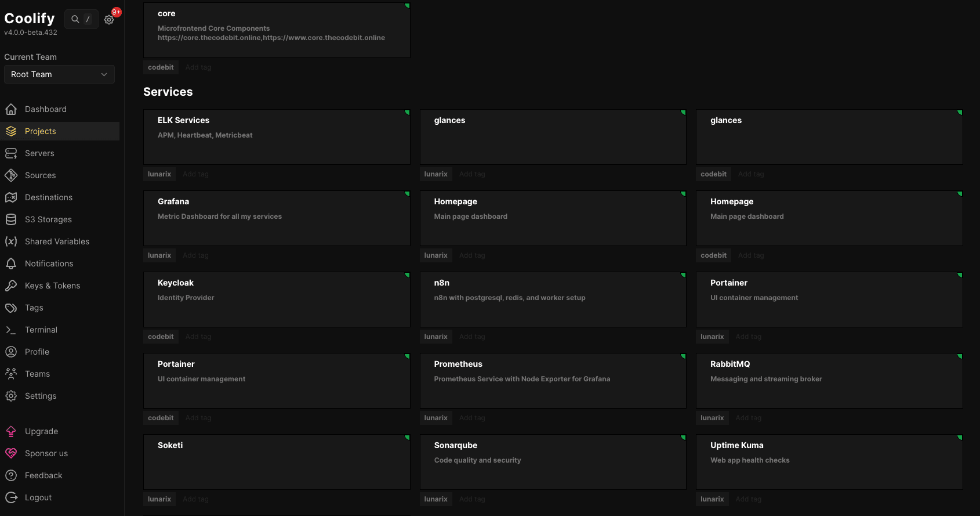Click the Servers icon in sidebar
Image resolution: width=980 pixels, height=516 pixels.
coord(11,153)
